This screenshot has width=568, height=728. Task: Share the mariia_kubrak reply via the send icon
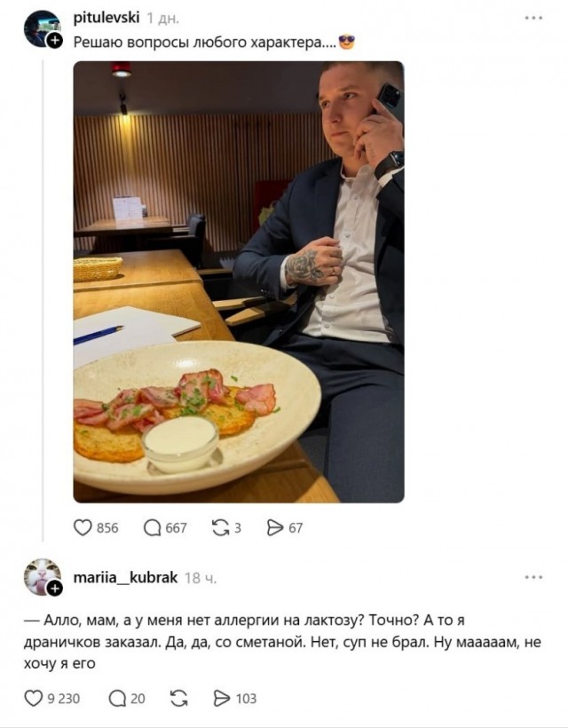point(221,699)
